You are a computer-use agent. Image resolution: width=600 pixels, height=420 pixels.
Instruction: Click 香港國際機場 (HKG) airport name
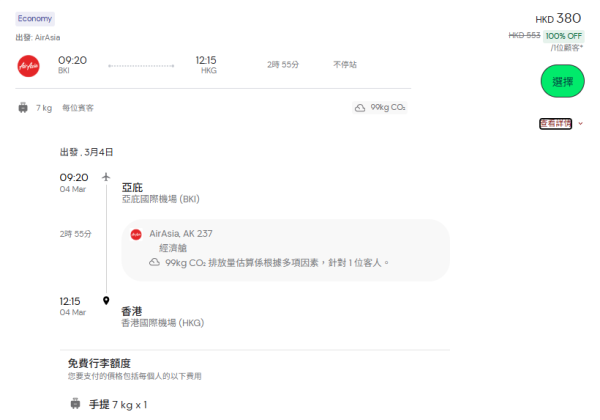161,323
